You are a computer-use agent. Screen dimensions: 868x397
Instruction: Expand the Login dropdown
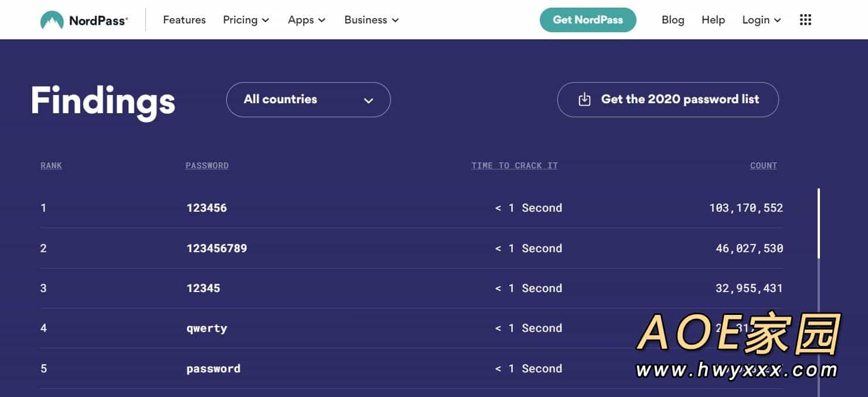(x=761, y=20)
